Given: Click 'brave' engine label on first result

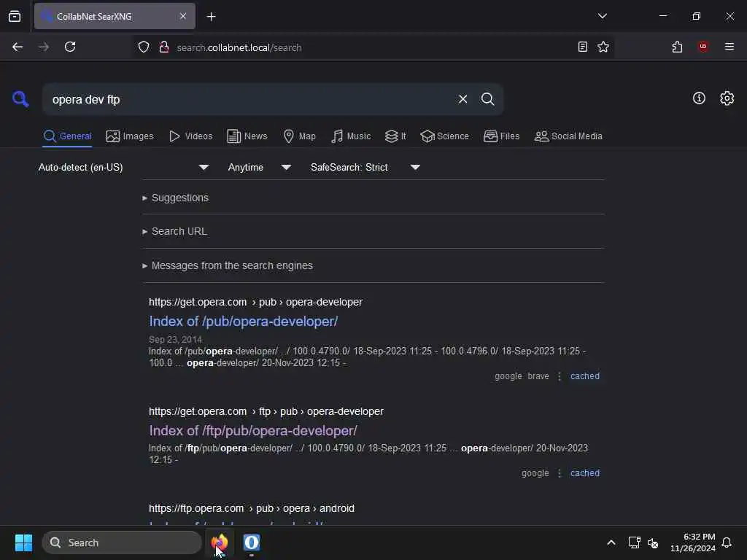Looking at the screenshot, I should point(538,376).
